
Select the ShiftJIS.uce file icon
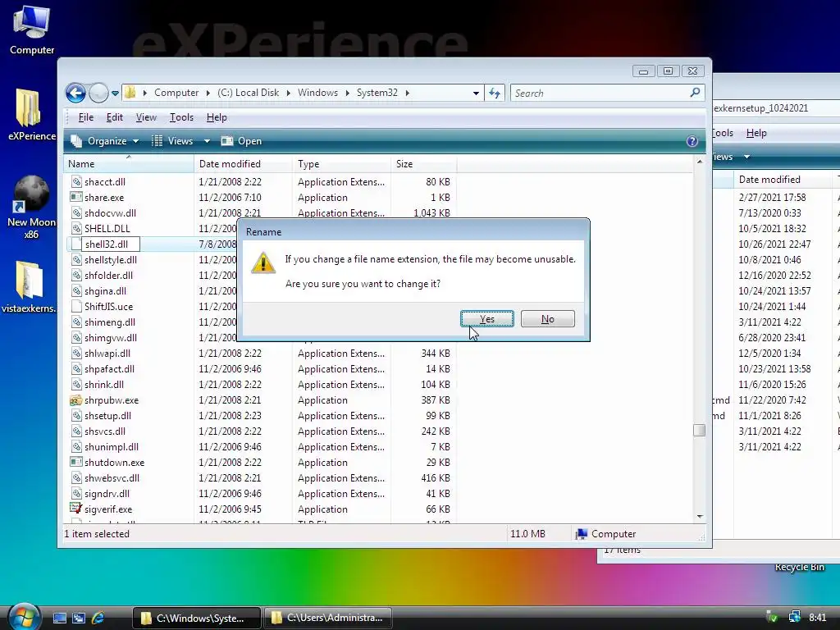[x=76, y=307]
